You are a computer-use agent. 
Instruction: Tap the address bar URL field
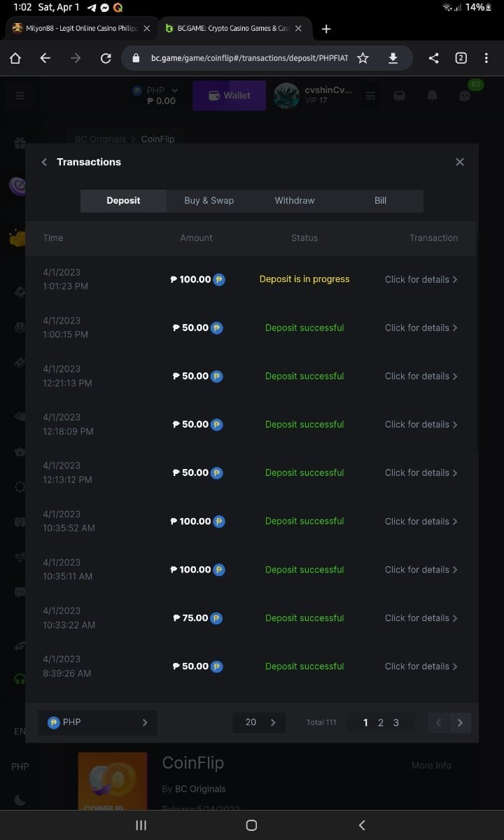point(248,59)
